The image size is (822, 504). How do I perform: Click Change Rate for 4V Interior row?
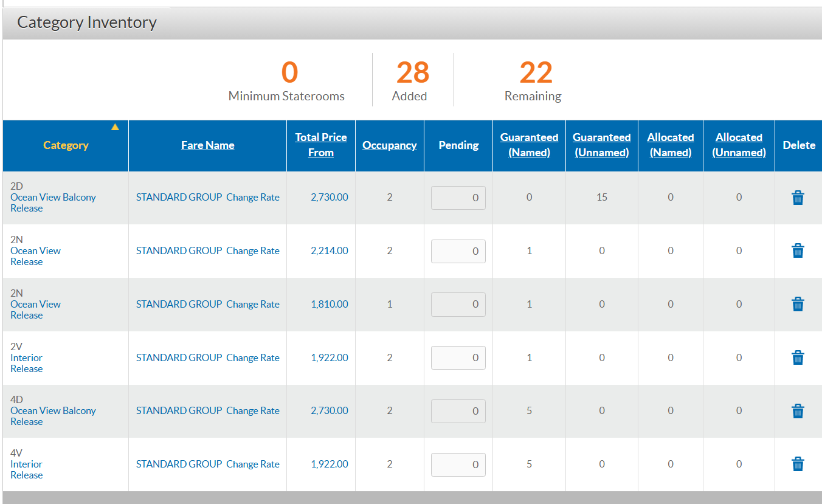(253, 464)
